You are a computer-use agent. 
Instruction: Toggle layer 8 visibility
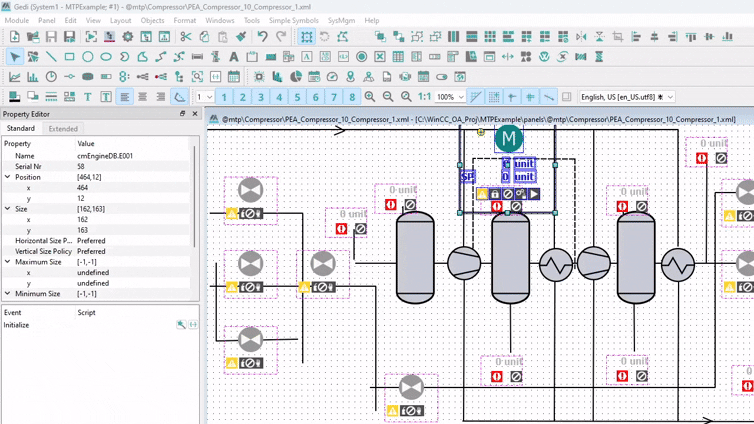point(352,97)
